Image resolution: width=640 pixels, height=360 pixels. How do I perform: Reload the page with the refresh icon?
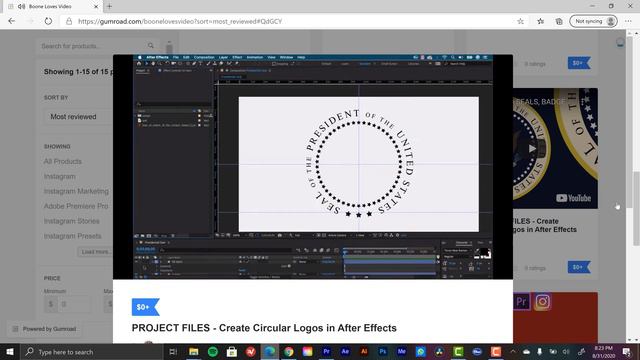click(48, 21)
